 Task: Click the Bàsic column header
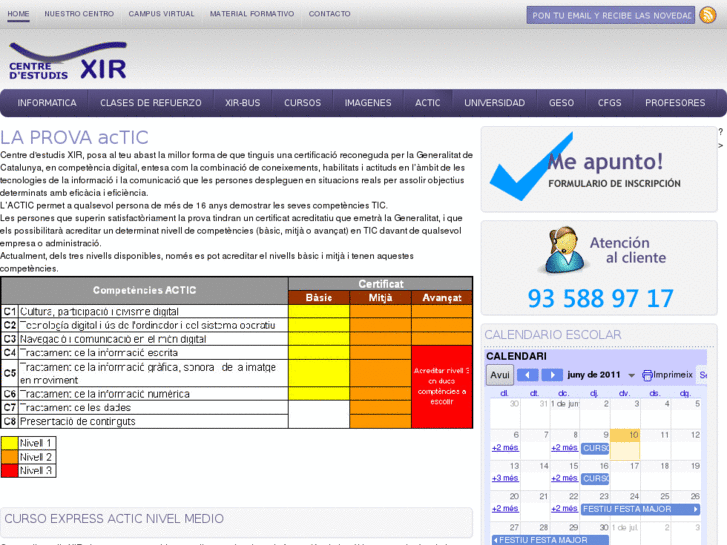[x=319, y=298]
